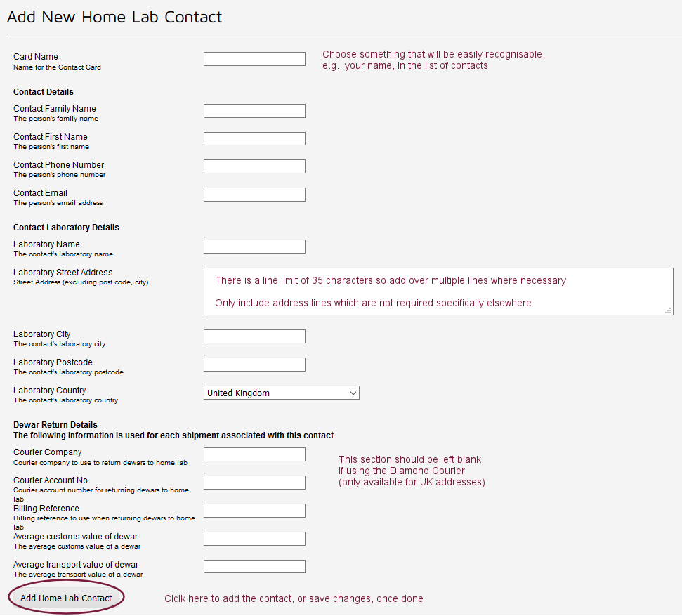Screen dimensions: 682x616
Task: Focus the Courier Company input
Action: coord(254,454)
